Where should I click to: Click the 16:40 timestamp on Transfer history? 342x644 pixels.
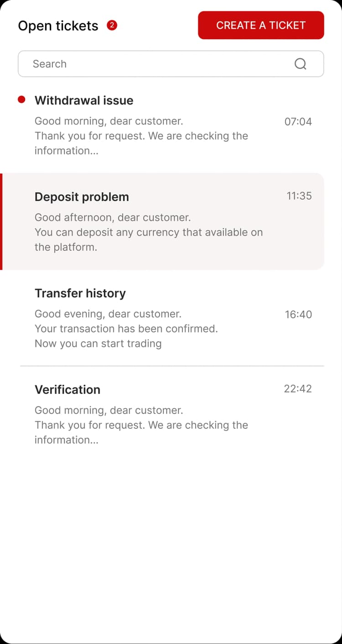point(298,314)
